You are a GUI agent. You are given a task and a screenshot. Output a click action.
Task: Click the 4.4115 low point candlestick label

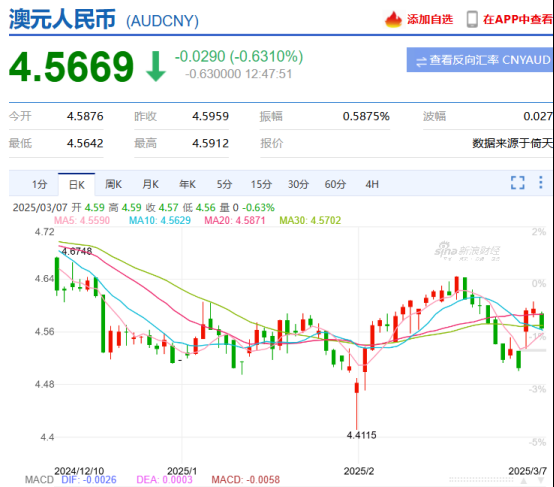coord(361,435)
